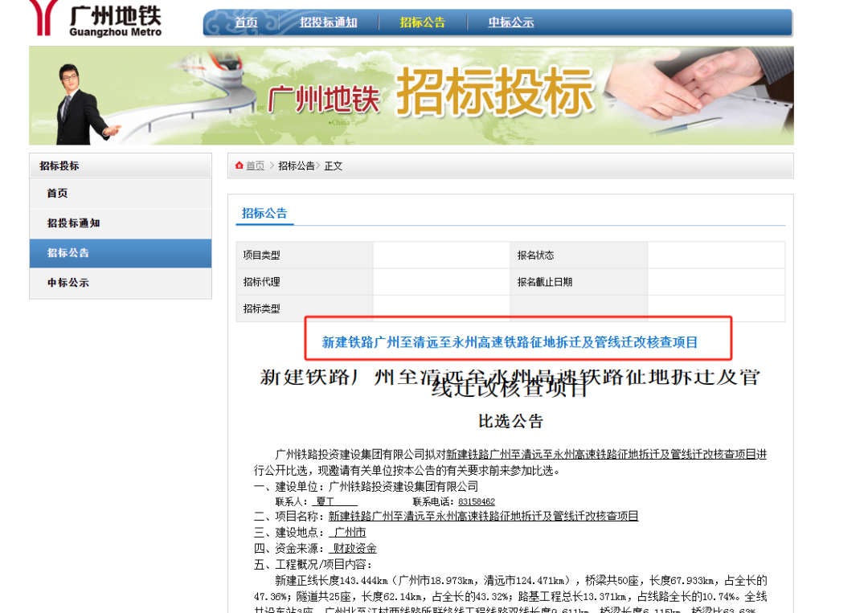Click the 招标投标 banner image
Image resolution: width=868 pixels, height=613 pixels.
coord(411,96)
